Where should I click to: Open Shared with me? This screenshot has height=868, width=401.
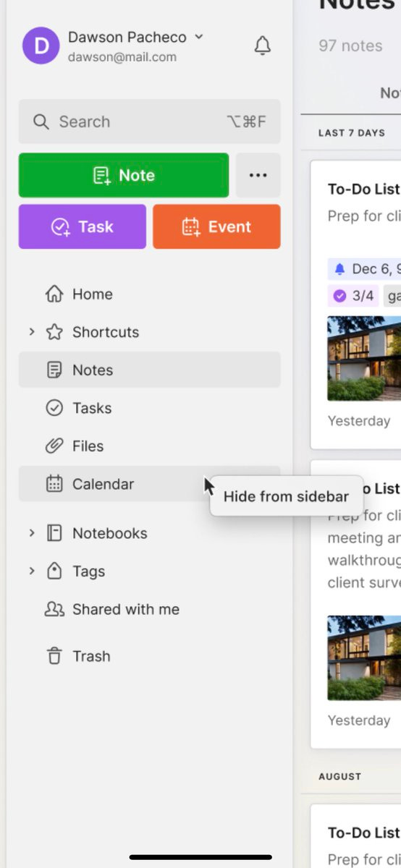pyautogui.click(x=149, y=609)
